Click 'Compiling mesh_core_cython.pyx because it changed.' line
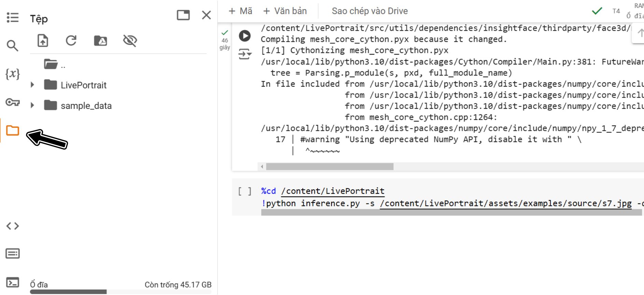This screenshot has width=644, height=295. pyautogui.click(x=384, y=39)
